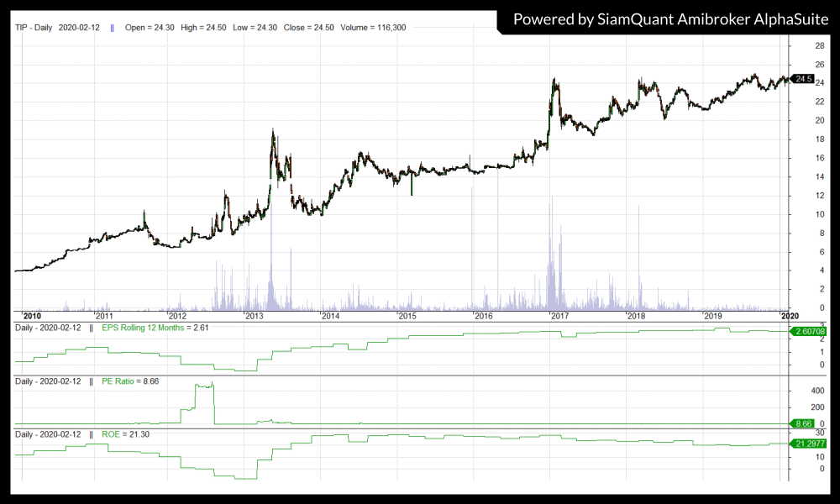Image resolution: width=840 pixels, height=504 pixels.
Task: Jump to the 2013 mark on the time axis
Action: (255, 316)
